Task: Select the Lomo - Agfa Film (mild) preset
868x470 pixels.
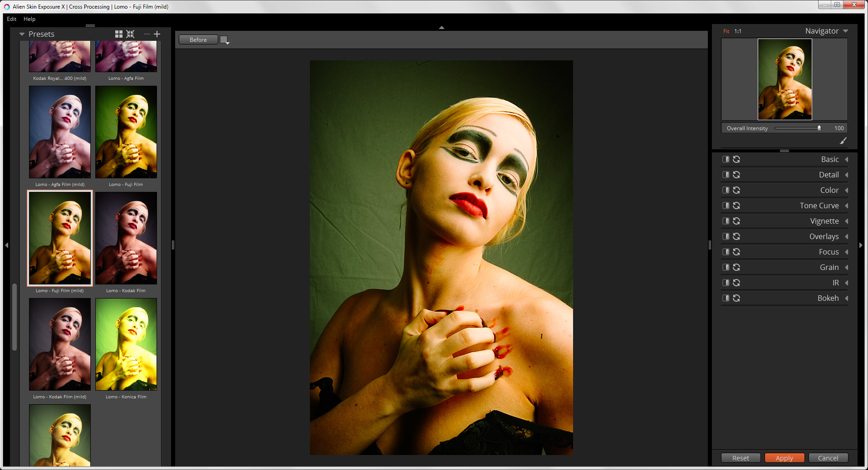Action: pos(60,132)
